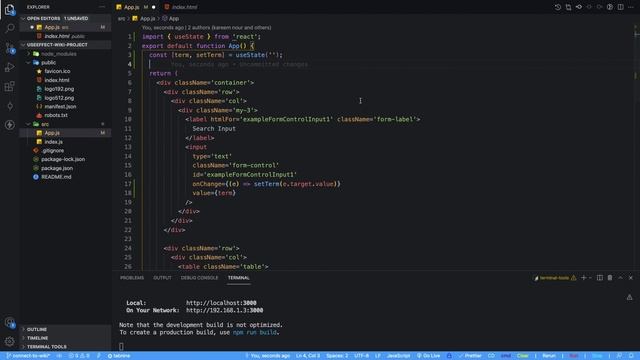Screen dimensions: 640x360
Task: Open README.md in the file tree
Action: click(56, 177)
